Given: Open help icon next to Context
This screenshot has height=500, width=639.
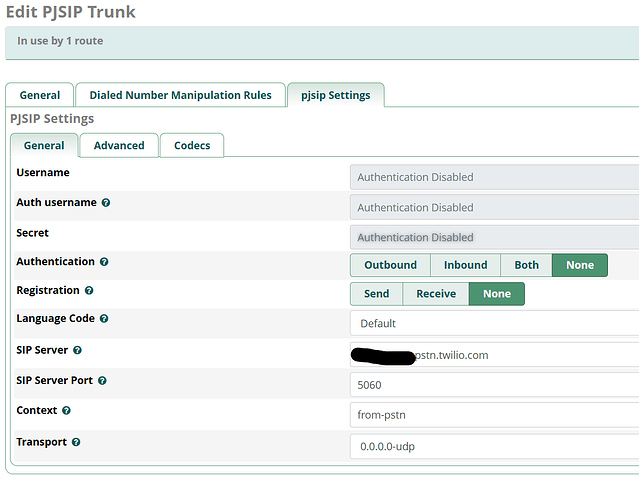Looking at the screenshot, I should click(66, 410).
